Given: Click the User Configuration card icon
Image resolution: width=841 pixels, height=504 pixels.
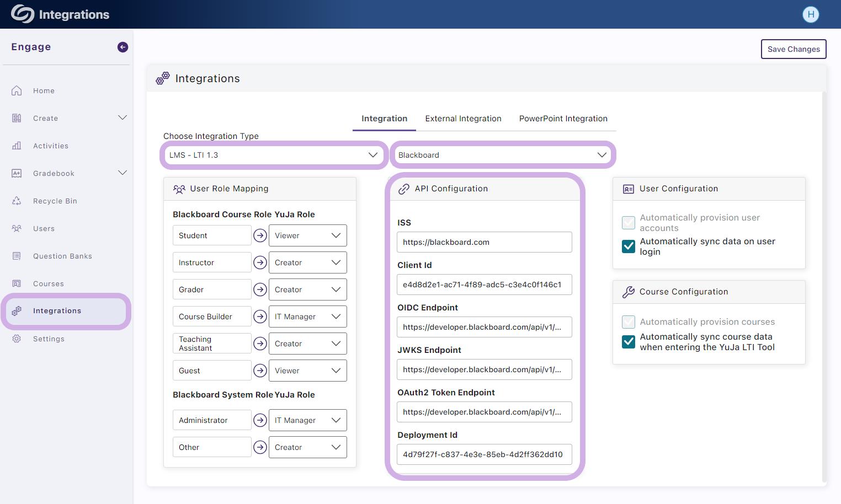Looking at the screenshot, I should point(629,189).
